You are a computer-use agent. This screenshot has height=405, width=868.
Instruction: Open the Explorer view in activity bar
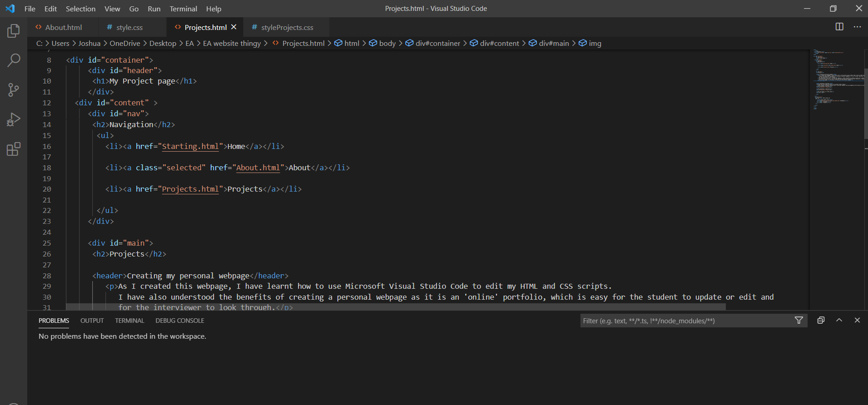point(14,31)
